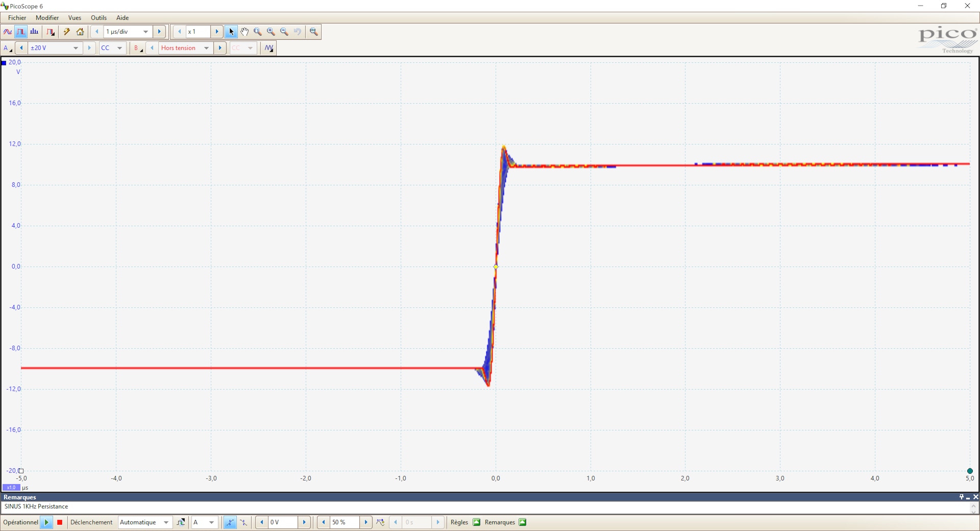This screenshot has width=980, height=531.
Task: Click right arrow beside Hors tension
Action: (x=220, y=48)
